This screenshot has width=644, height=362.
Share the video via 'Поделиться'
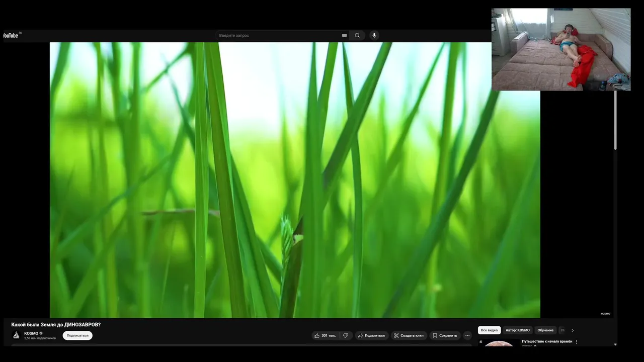click(x=371, y=335)
